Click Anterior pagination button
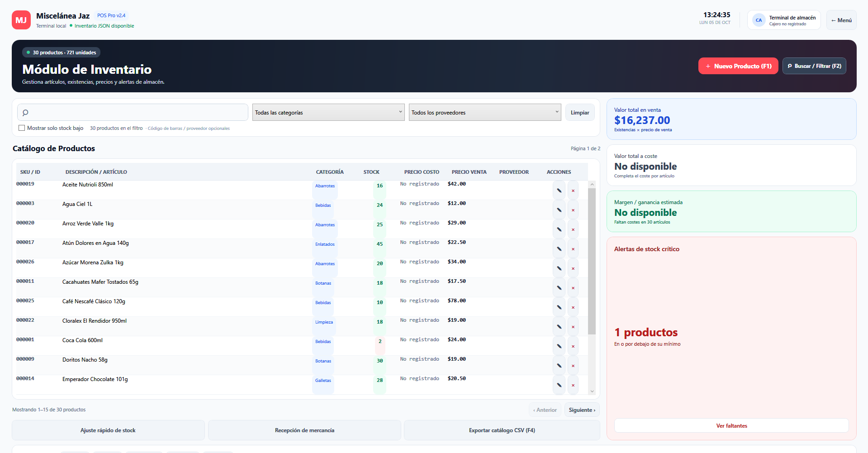 [x=545, y=410]
